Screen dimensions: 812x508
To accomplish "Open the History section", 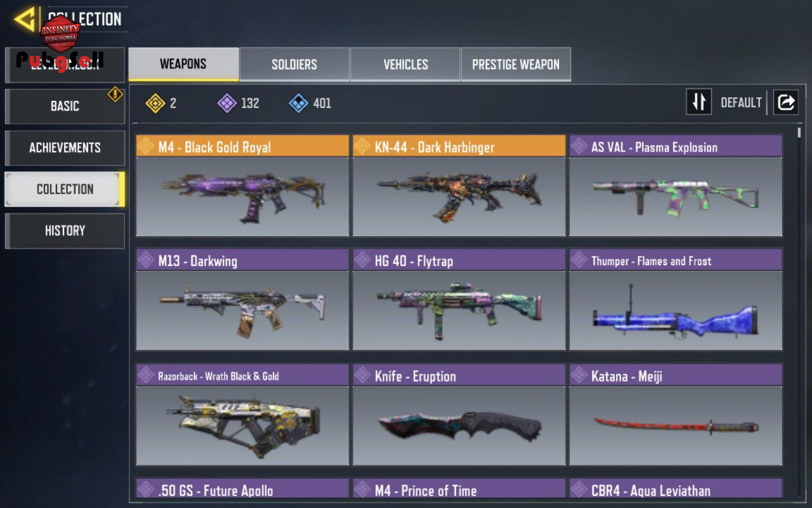I will [65, 231].
